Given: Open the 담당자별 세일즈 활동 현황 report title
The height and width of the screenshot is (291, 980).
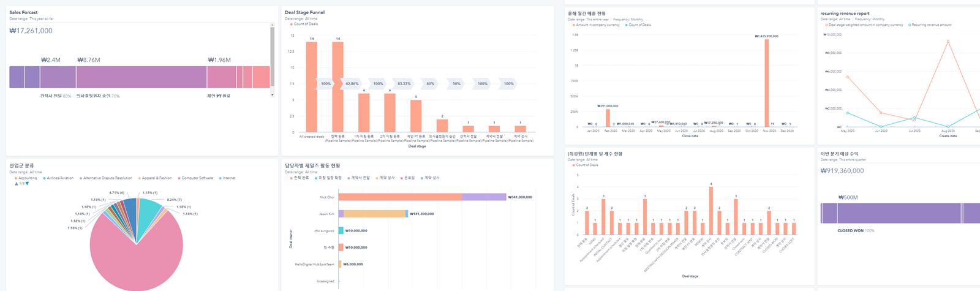Looking at the screenshot, I should 312,165.
